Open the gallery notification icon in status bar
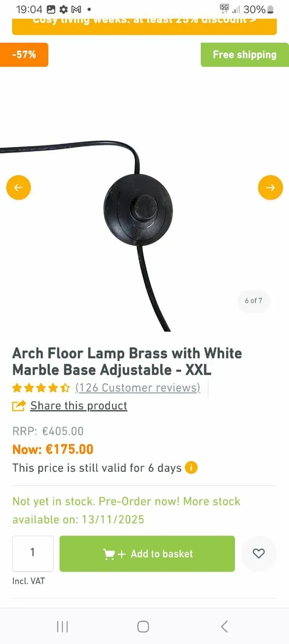Image resolution: width=289 pixels, height=644 pixels. tap(51, 9)
